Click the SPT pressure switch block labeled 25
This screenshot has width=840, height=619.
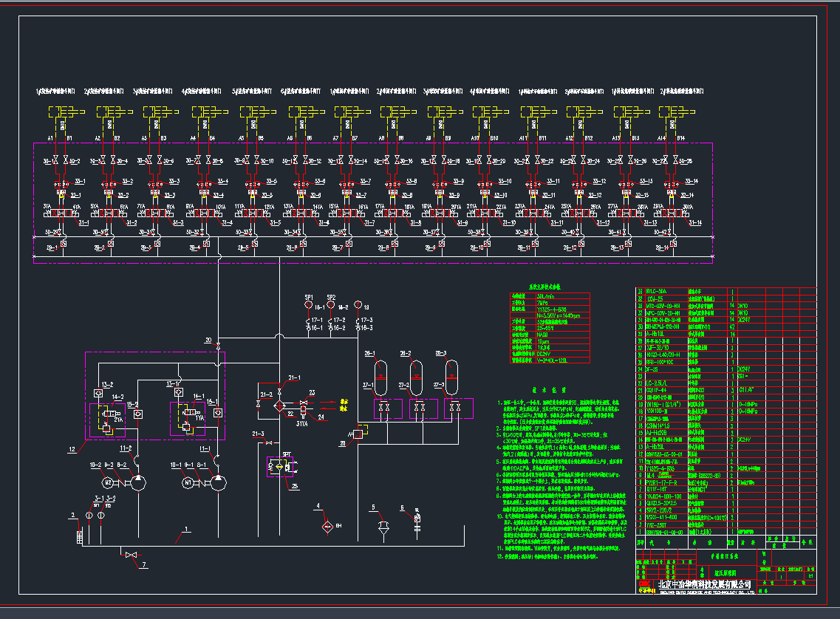[279, 467]
